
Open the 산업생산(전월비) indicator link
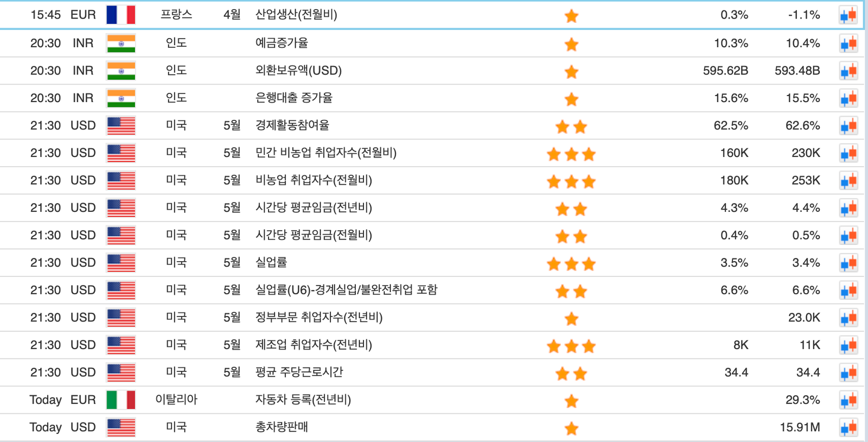point(296,15)
